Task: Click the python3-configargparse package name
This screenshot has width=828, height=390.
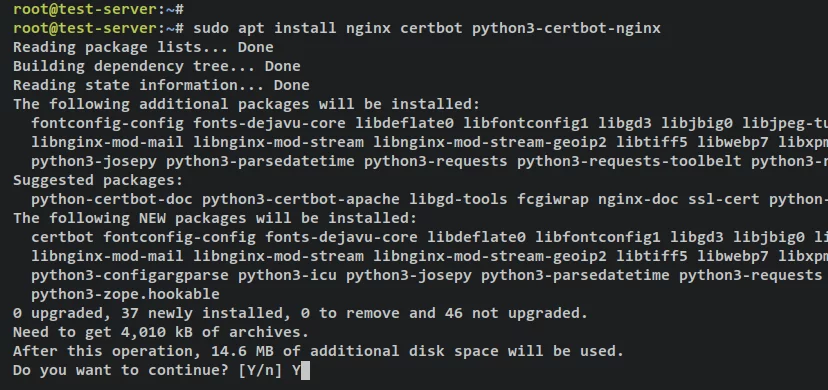Action: click(130, 275)
